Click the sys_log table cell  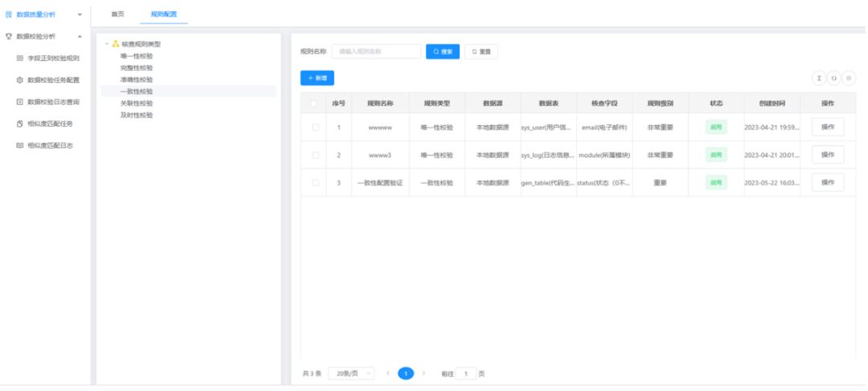click(548, 155)
